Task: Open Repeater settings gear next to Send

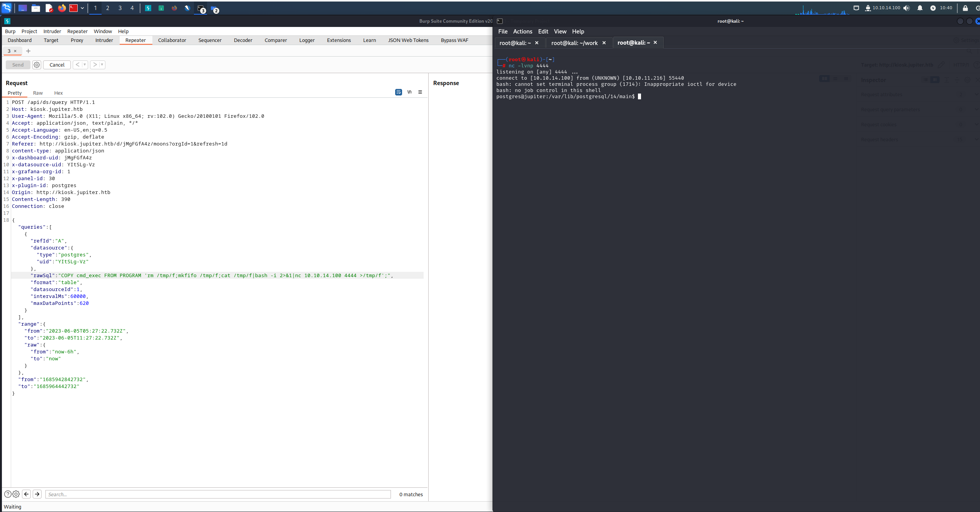Action: tap(37, 65)
